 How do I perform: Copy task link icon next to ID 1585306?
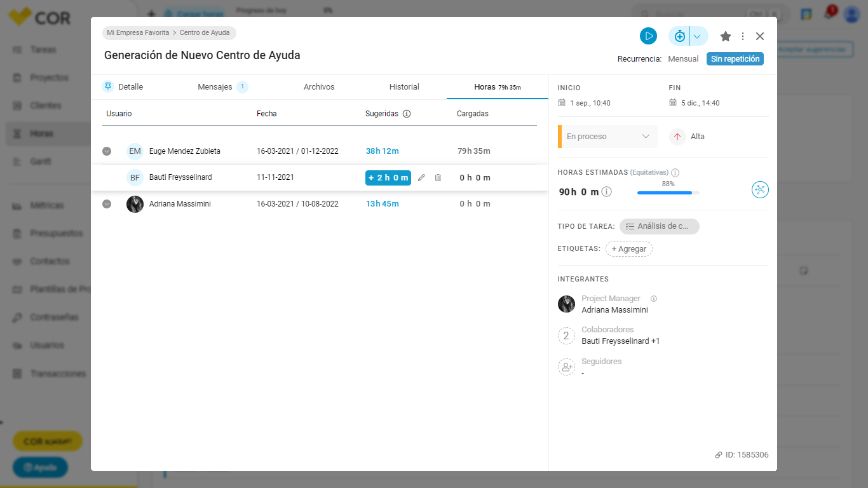click(x=719, y=455)
